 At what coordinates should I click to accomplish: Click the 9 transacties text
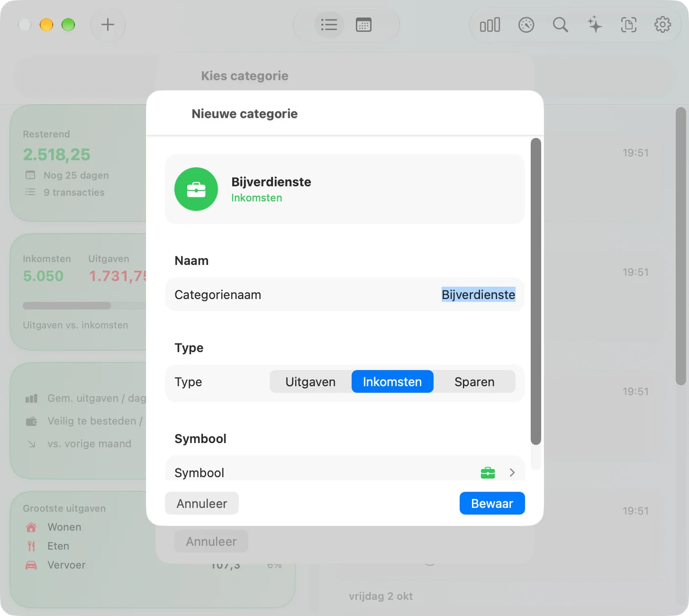pyautogui.click(x=74, y=192)
